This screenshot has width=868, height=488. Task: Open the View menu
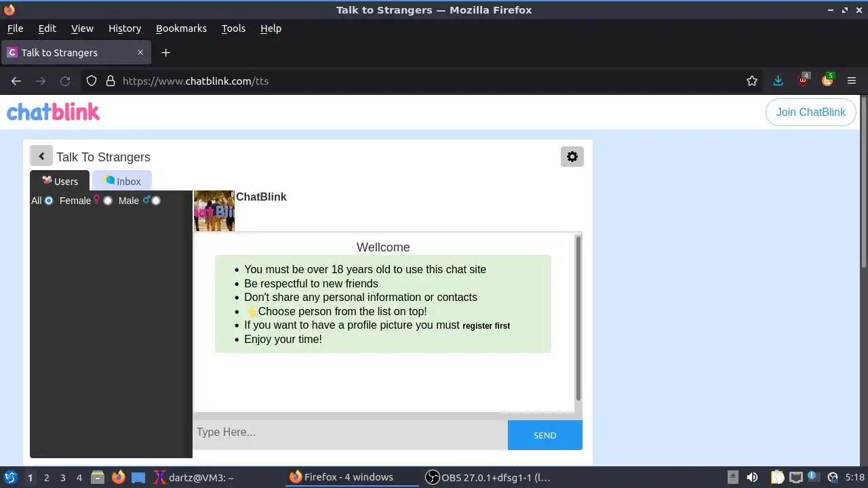coord(82,28)
